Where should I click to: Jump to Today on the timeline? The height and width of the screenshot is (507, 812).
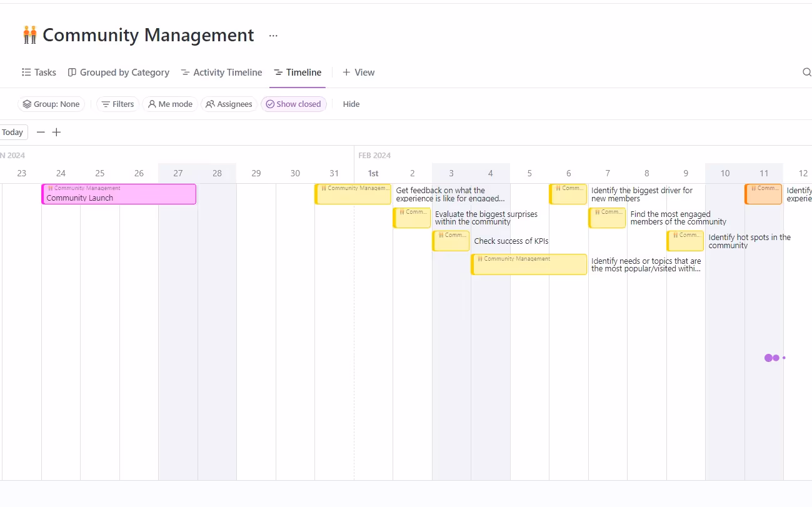(x=13, y=132)
